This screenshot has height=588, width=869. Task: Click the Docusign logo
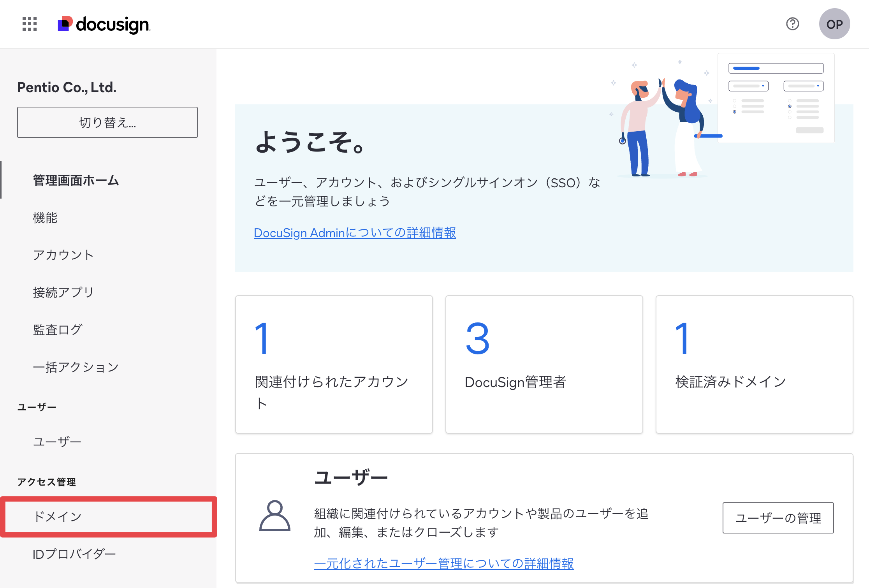[104, 24]
